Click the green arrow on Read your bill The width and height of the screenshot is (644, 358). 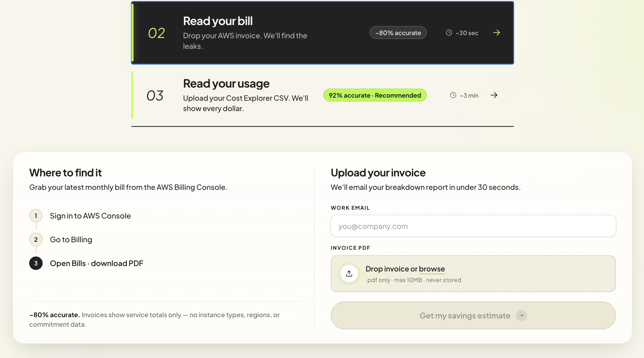click(496, 33)
